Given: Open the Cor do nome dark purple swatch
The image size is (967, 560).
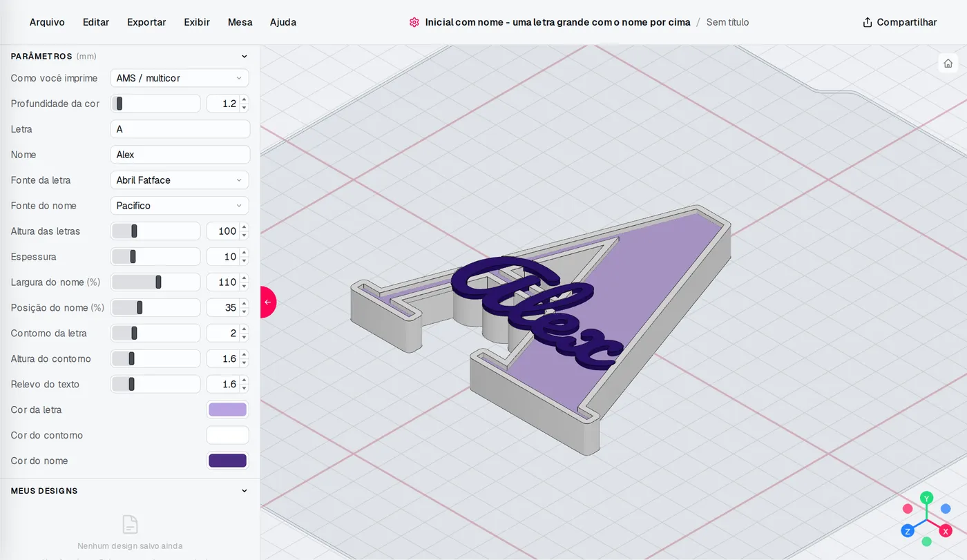Looking at the screenshot, I should [227, 461].
